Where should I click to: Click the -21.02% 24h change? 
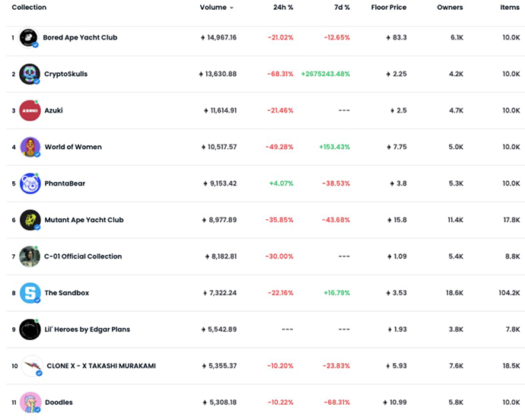coord(281,37)
